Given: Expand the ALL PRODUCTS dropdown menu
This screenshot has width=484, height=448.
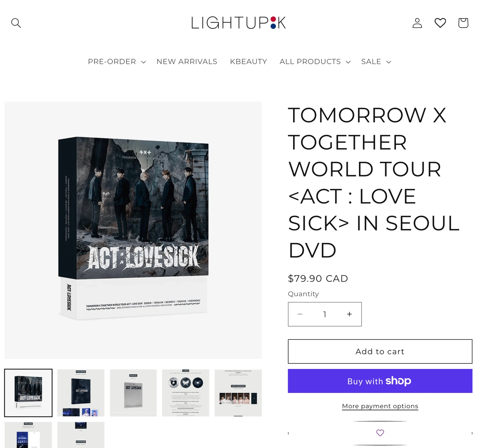Looking at the screenshot, I should pos(315,62).
